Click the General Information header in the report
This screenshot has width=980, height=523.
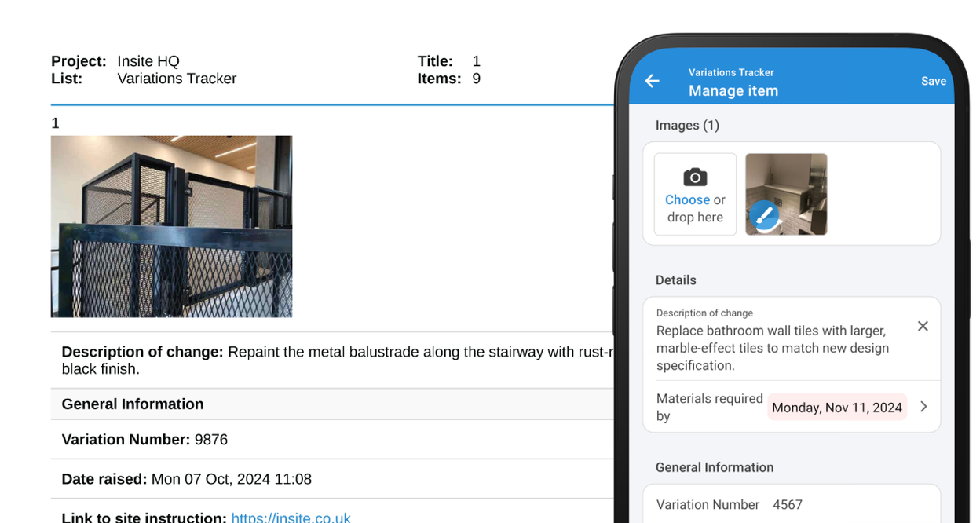tap(132, 404)
